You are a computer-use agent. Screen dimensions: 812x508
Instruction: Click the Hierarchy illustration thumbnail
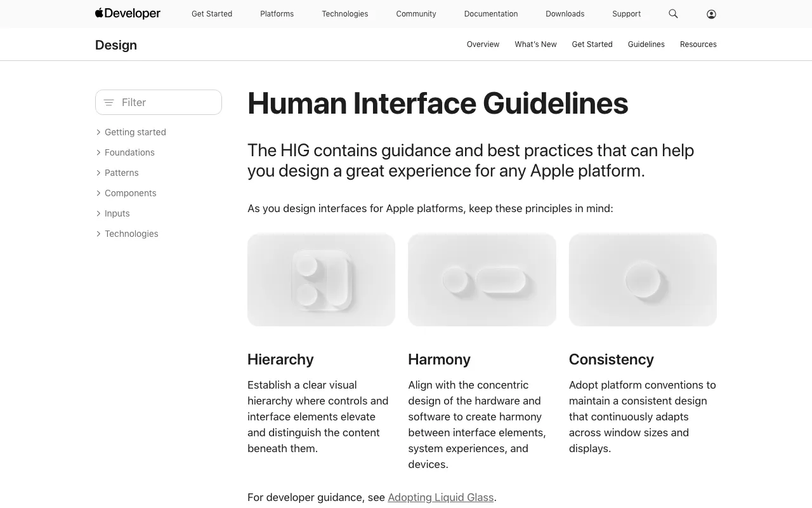[321, 280]
